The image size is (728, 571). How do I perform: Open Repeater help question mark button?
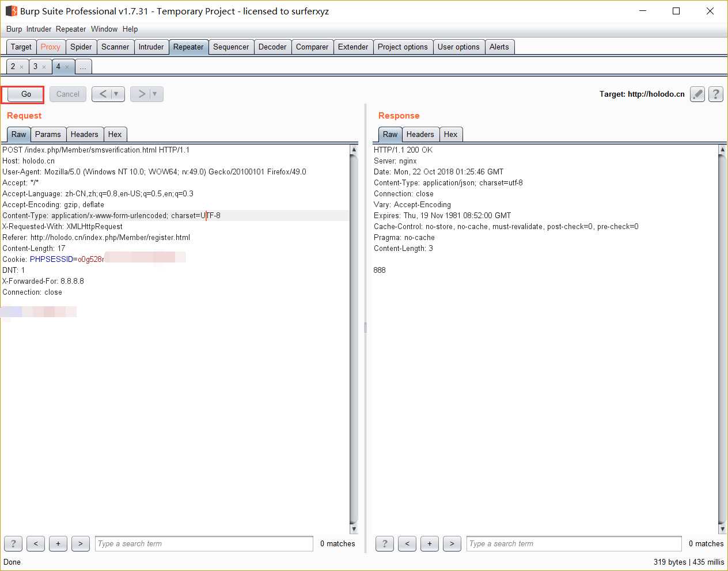coord(716,94)
